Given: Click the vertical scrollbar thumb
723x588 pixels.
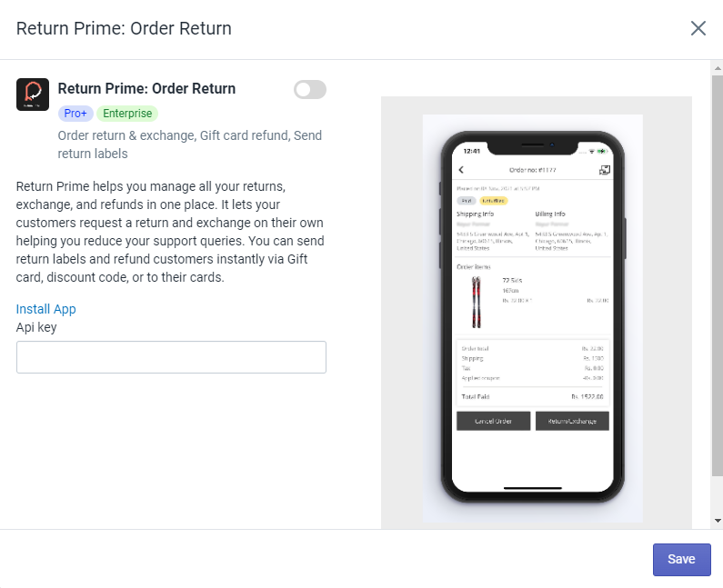Looking at the screenshot, I should tap(717, 273).
